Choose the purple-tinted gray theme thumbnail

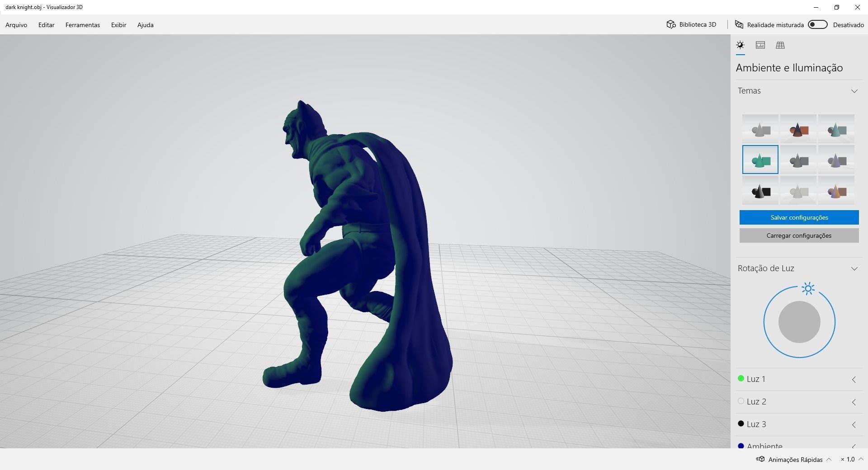[836, 160]
